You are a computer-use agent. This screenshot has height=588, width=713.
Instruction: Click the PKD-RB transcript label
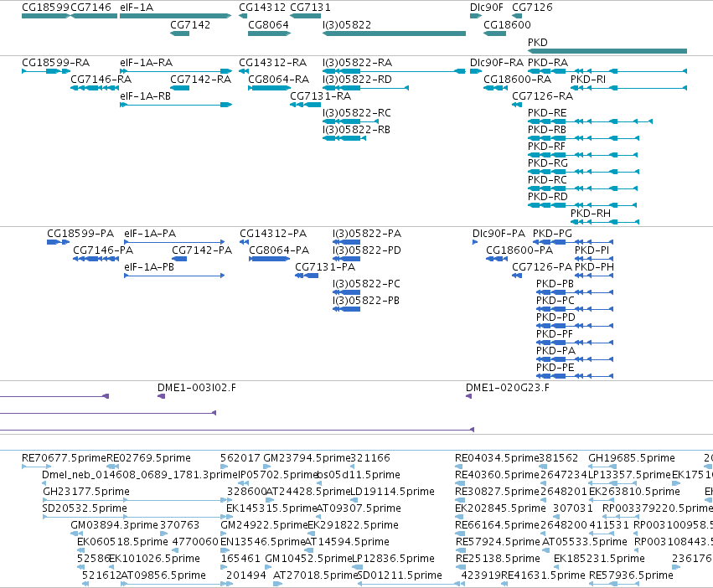point(547,130)
